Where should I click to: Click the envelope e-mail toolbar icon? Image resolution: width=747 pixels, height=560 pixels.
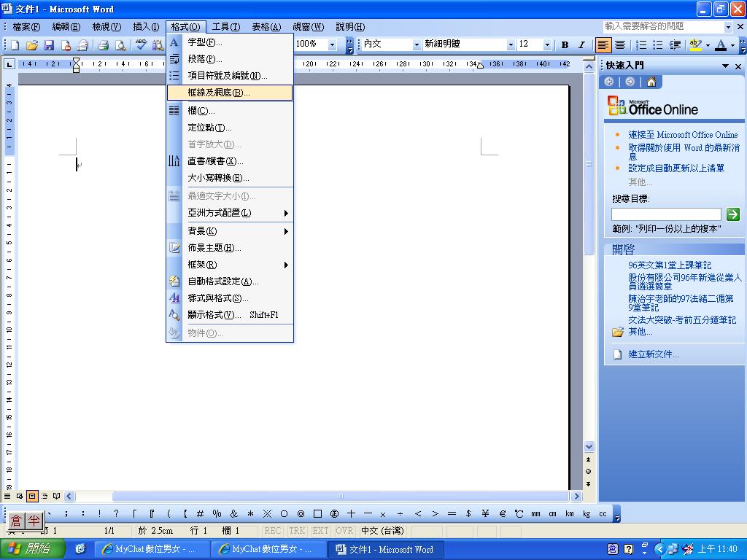click(83, 45)
